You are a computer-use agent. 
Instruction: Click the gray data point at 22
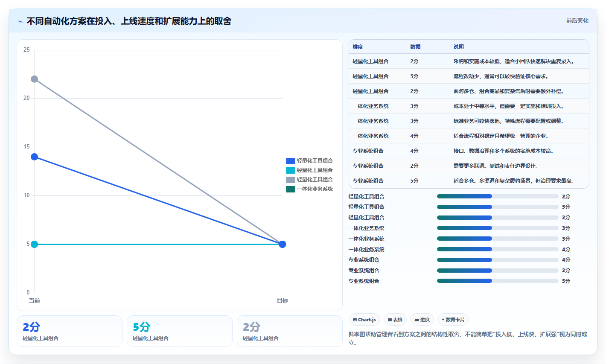click(34, 79)
